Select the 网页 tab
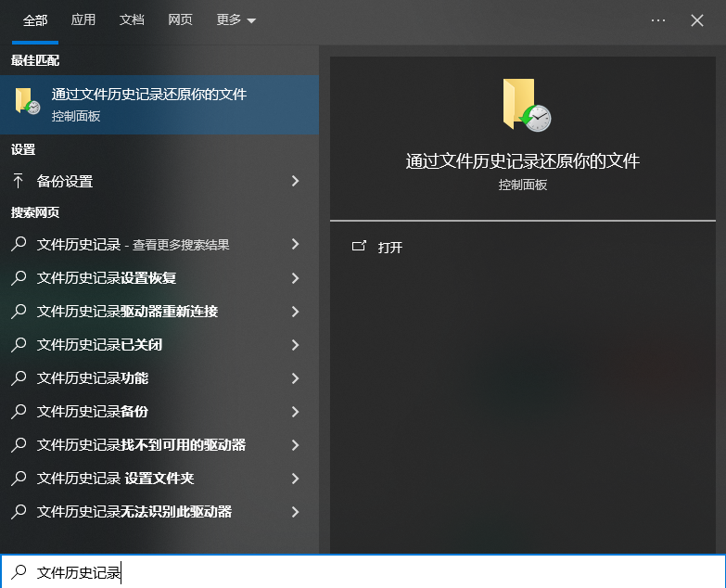The height and width of the screenshot is (588, 726). tap(180, 20)
